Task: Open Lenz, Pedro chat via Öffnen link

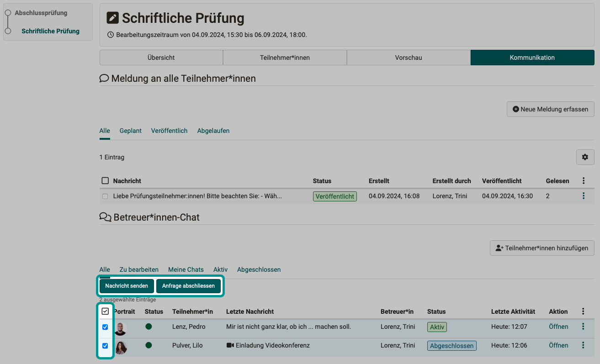Action: tap(558, 327)
